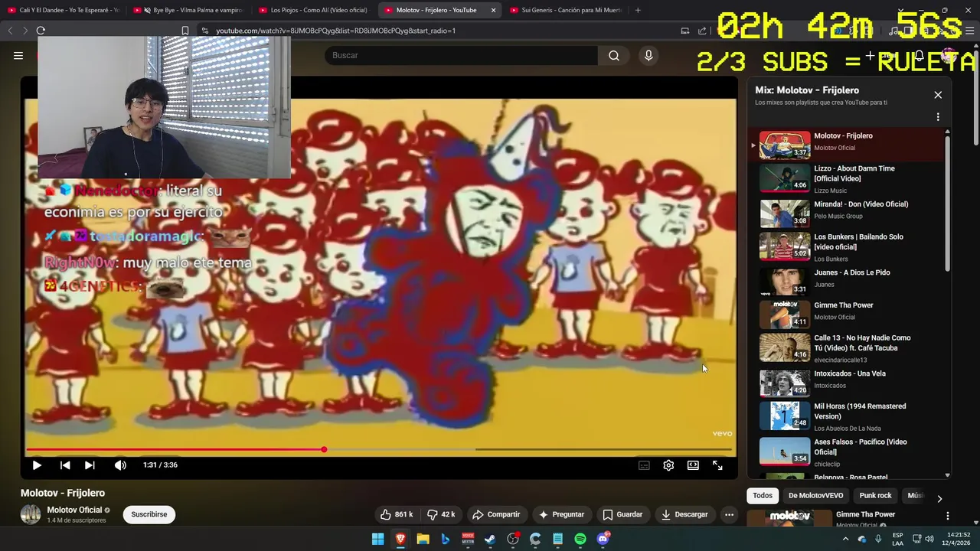Select the Punk rock chip
The image size is (980, 551).
(x=875, y=495)
